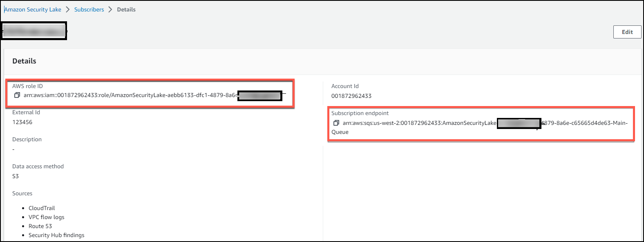Click the External Id value 123456
Screen dimensions: 644x242
22,122
